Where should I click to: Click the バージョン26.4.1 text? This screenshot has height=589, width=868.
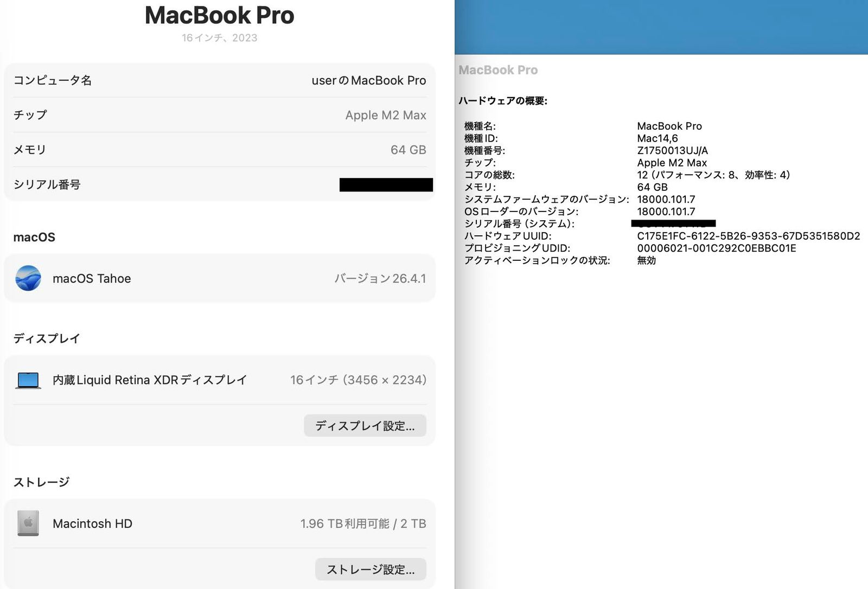click(x=380, y=278)
